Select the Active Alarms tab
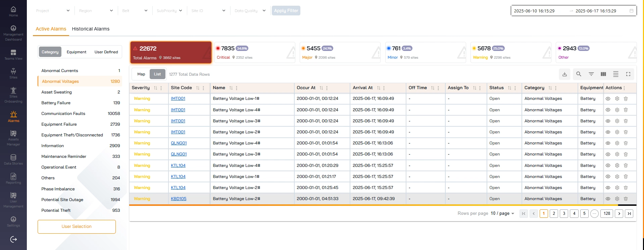644x250 pixels. [x=51, y=29]
